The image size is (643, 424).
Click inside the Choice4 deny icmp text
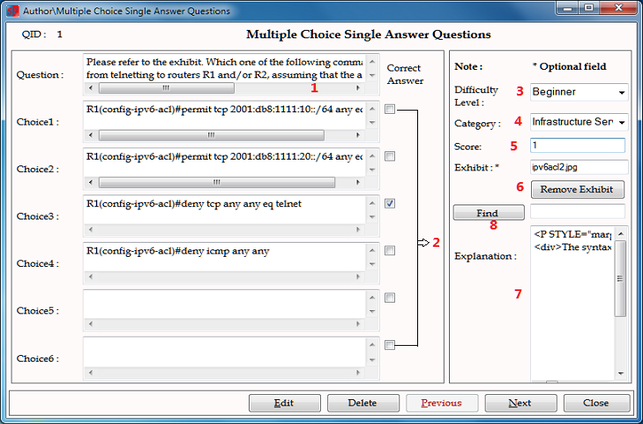pyautogui.click(x=178, y=251)
